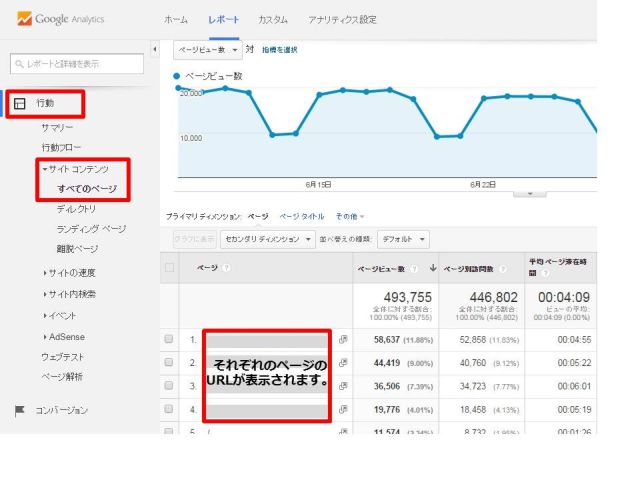Expand the サイト内検索 section
The width and height of the screenshot is (640, 480).
45,294
